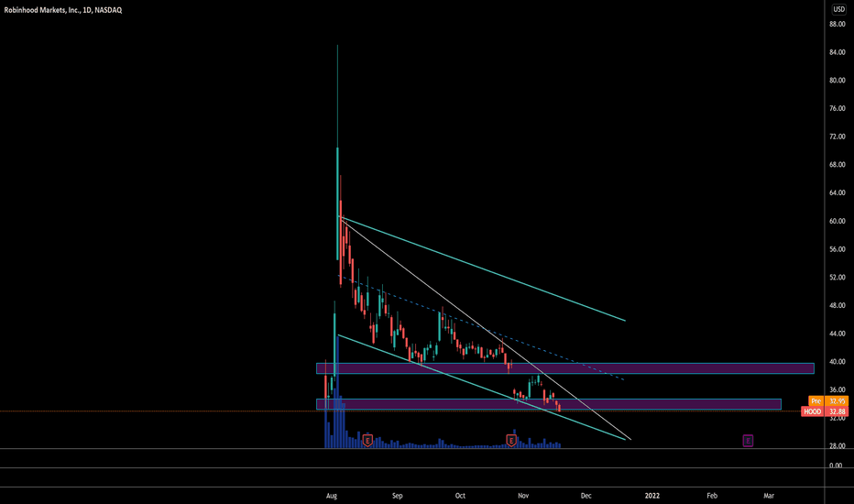
Task: Click the 84.00 price axis label
Action: pyautogui.click(x=838, y=52)
